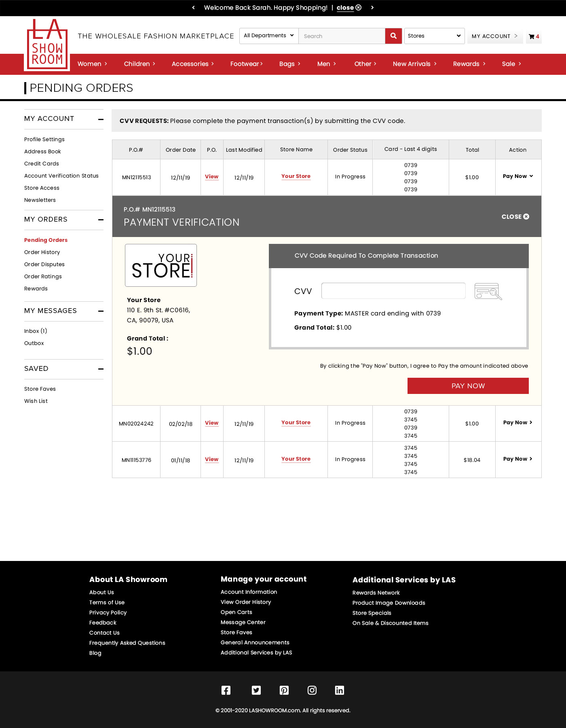Open the Facebook page icon in footer

pyautogui.click(x=226, y=690)
